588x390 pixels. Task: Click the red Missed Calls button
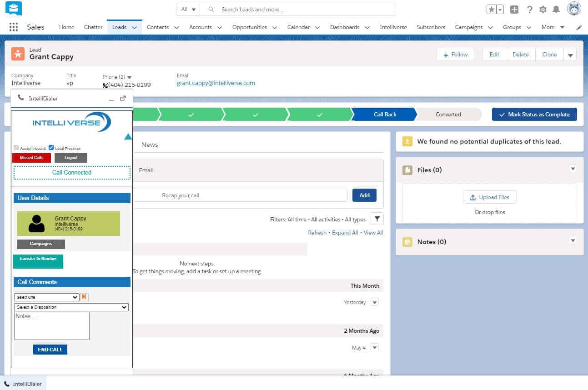click(31, 158)
